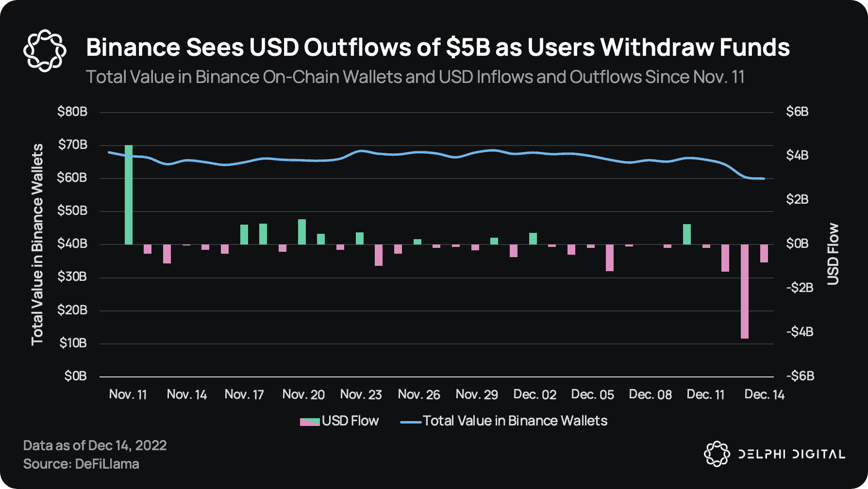This screenshot has width=868, height=489.
Task: Click the USD Flow vertical axis title
Action: point(833,254)
